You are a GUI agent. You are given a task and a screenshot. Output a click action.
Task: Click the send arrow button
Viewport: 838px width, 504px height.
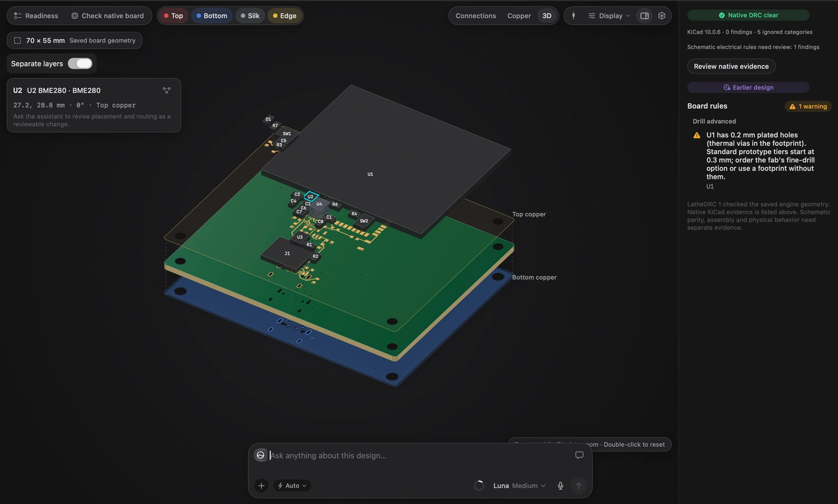coord(578,485)
